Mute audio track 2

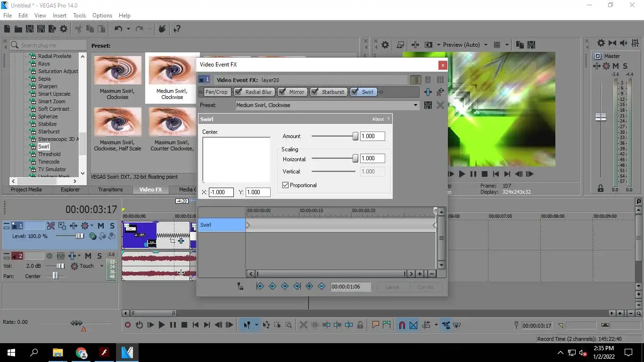click(x=88, y=256)
